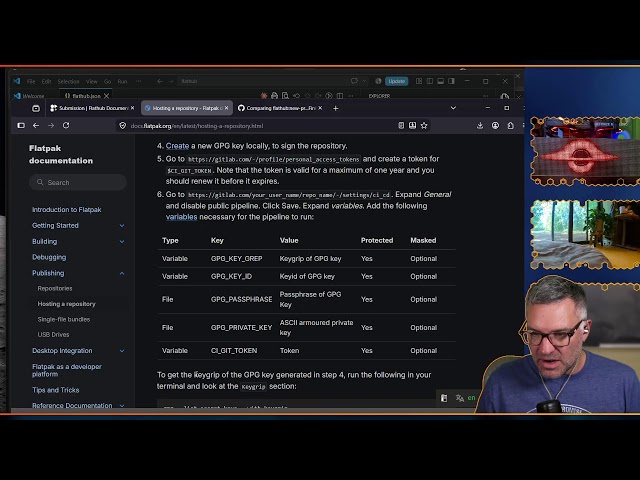The width and height of the screenshot is (640, 480).
Task: Open the Run menu in VS Code
Action: click(x=122, y=81)
